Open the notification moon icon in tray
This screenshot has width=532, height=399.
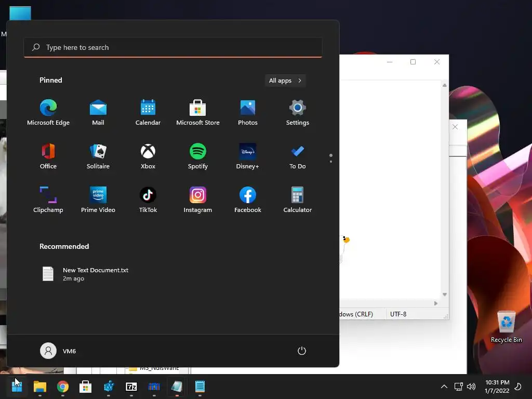(x=518, y=387)
